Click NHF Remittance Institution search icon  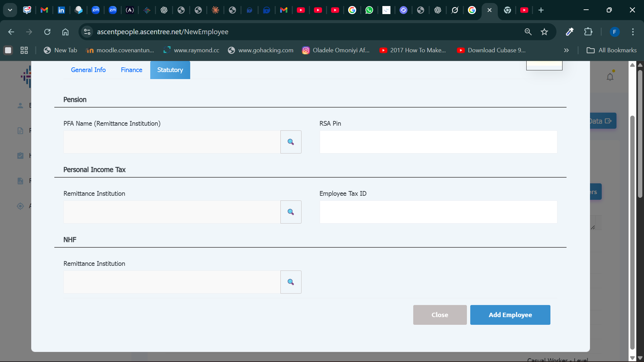click(291, 282)
